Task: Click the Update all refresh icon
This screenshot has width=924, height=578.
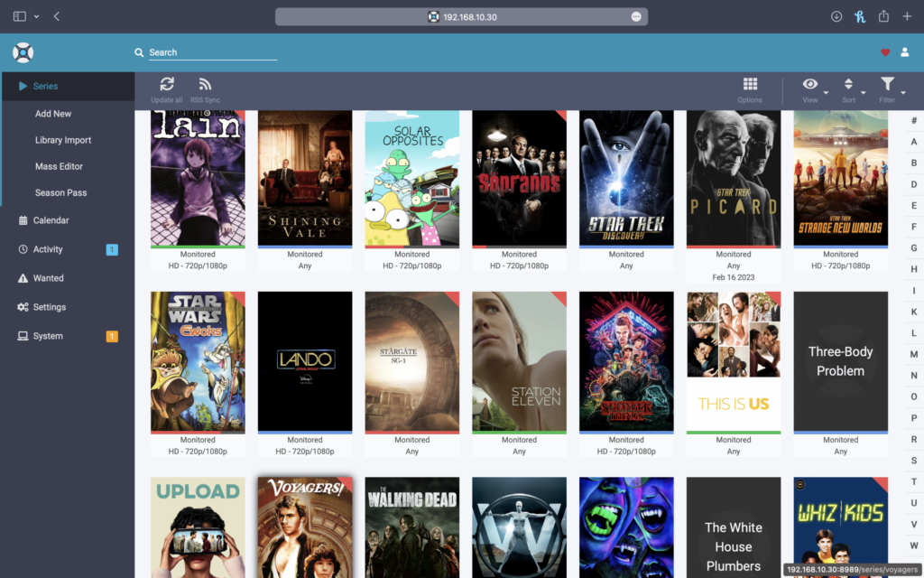Action: [x=167, y=84]
